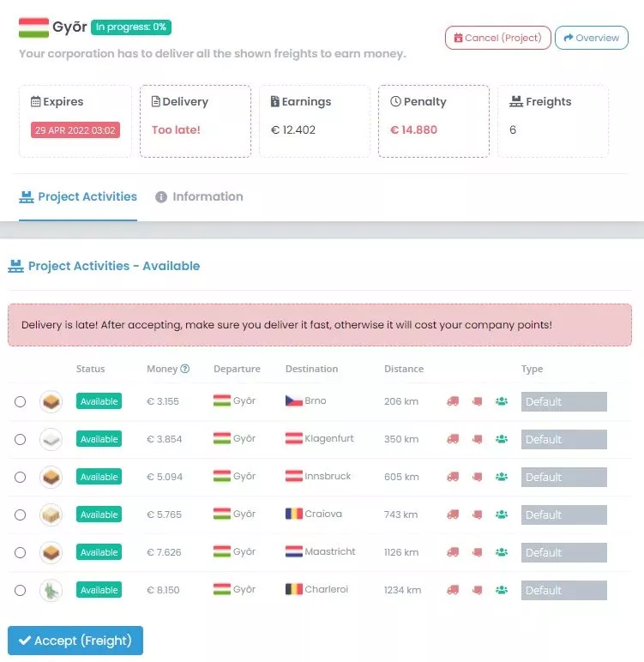Click the Overview button
The height and width of the screenshot is (662, 644).
point(592,38)
